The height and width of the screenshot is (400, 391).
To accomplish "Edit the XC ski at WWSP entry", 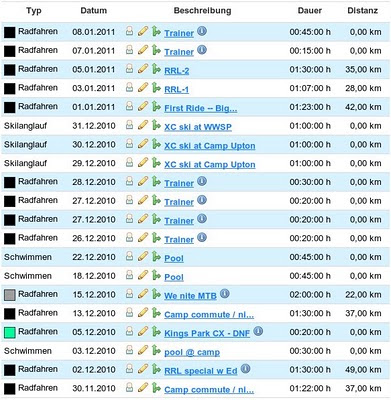I will [143, 125].
